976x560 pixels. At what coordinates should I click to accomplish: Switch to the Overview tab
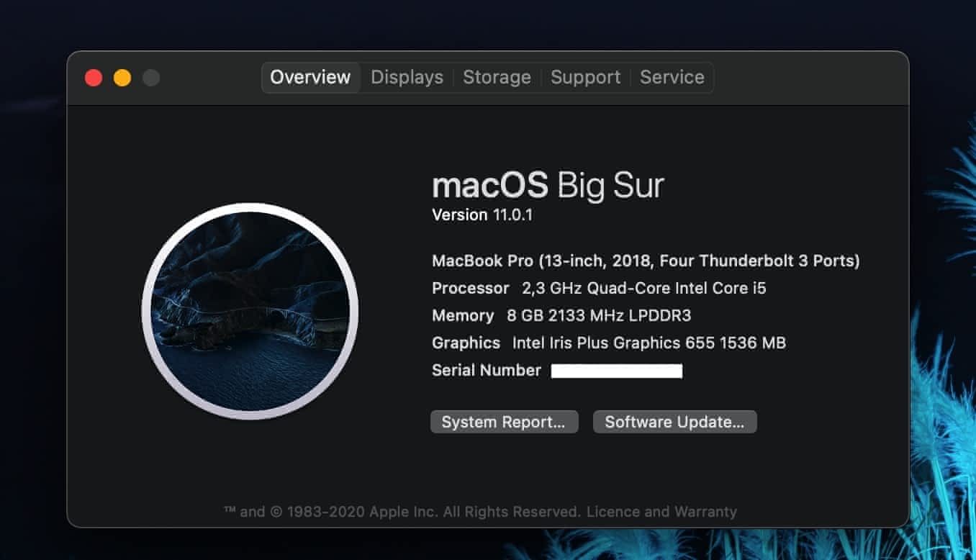click(310, 77)
